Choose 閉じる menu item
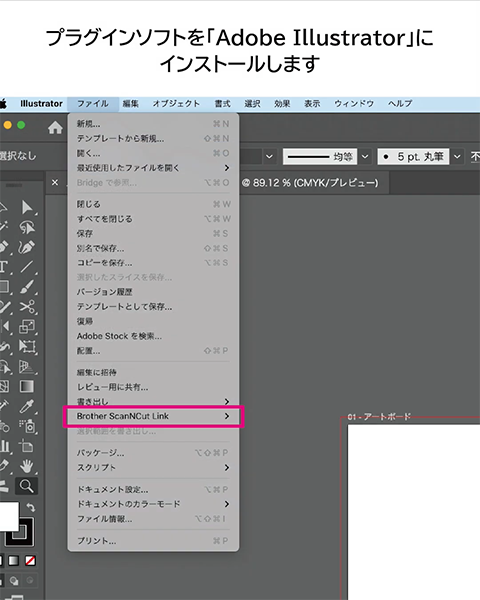 [x=153, y=204]
